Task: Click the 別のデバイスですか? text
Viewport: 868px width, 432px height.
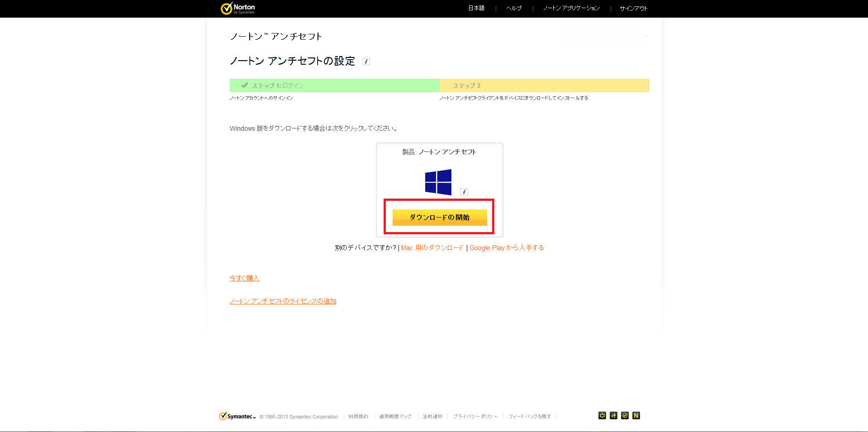Action: 365,248
